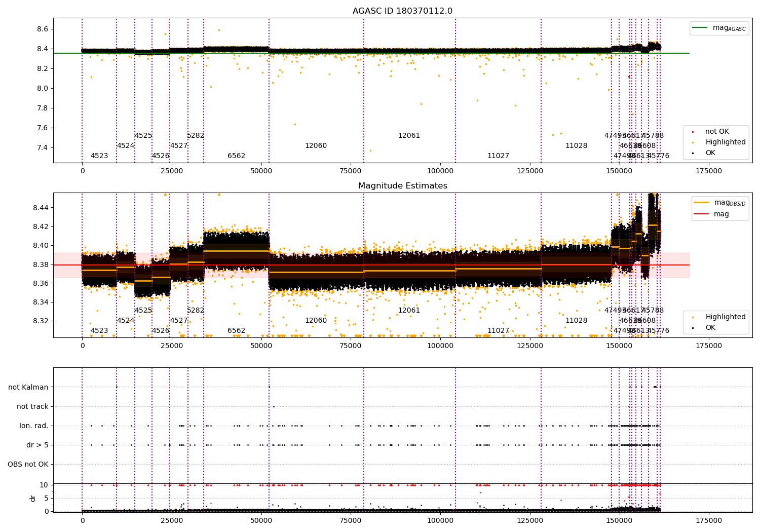Image resolution: width=760 pixels, height=532 pixels.
Task: Select "Highlighted" in the middle plot legend
Action: [x=726, y=317]
